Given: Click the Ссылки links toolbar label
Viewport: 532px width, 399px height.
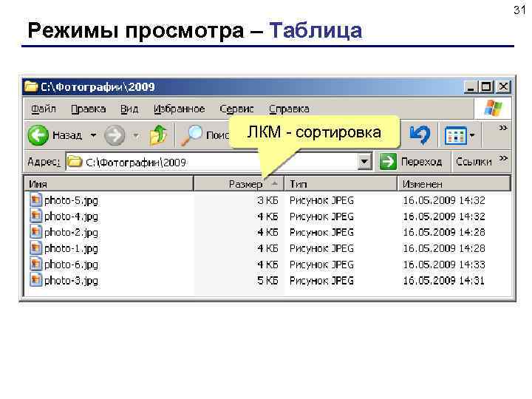Looking at the screenshot, I should click(474, 162).
